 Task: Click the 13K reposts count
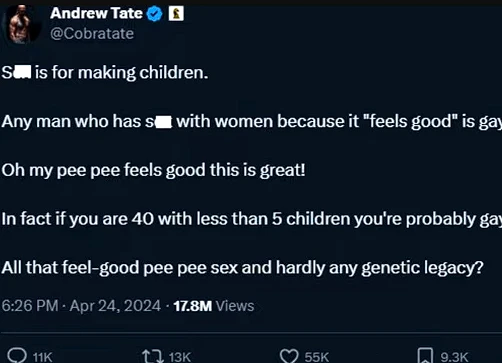tap(180, 357)
